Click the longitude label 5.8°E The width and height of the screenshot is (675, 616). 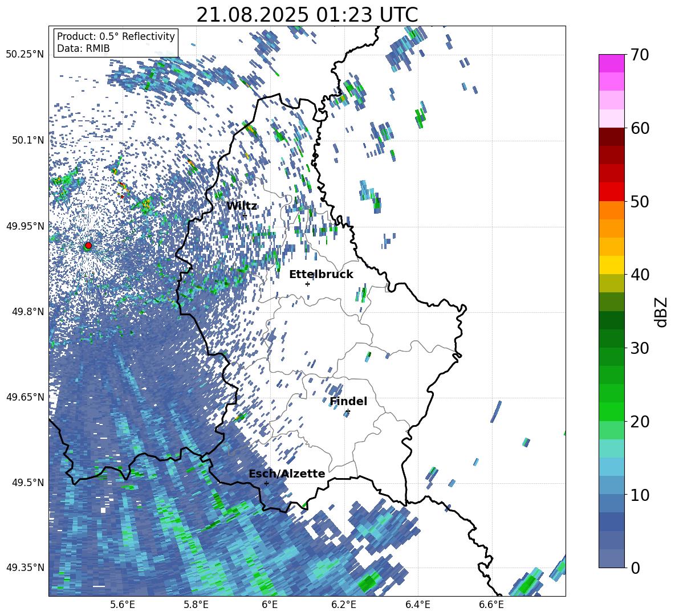[196, 605]
